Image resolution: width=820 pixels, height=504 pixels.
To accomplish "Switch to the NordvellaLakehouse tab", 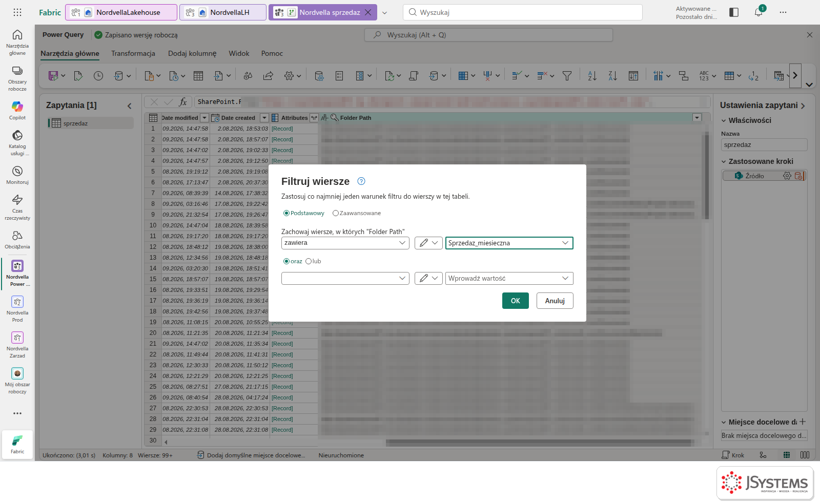I will pyautogui.click(x=121, y=12).
